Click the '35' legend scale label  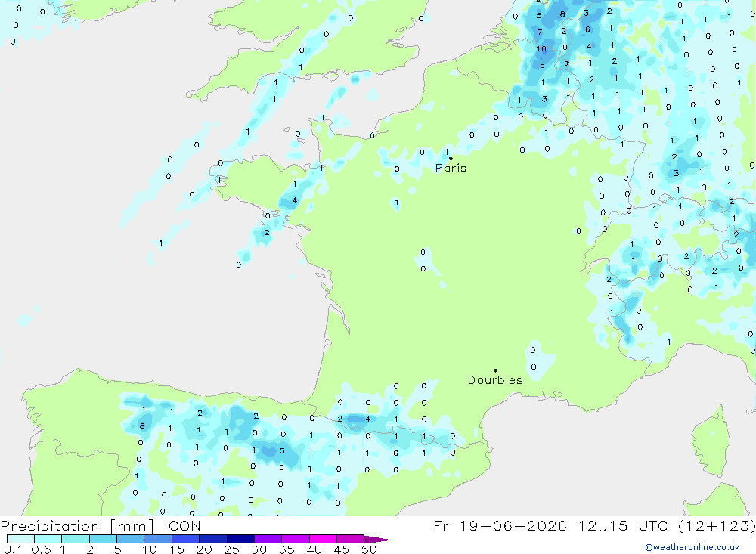coord(287,549)
